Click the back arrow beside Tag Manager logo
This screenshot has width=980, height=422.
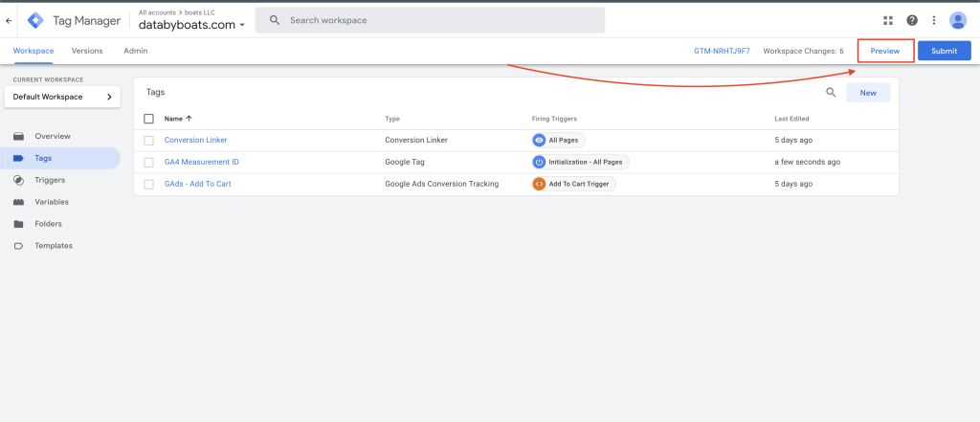point(9,21)
